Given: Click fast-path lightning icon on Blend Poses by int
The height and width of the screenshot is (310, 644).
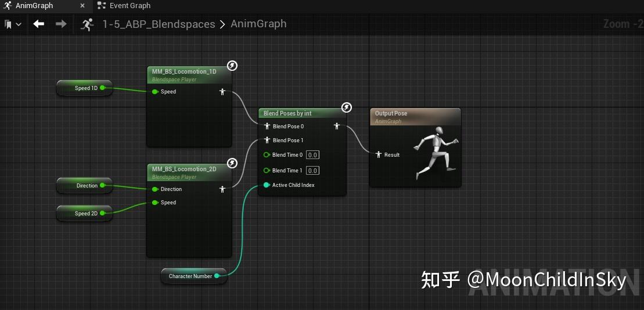Looking at the screenshot, I should [x=347, y=107].
